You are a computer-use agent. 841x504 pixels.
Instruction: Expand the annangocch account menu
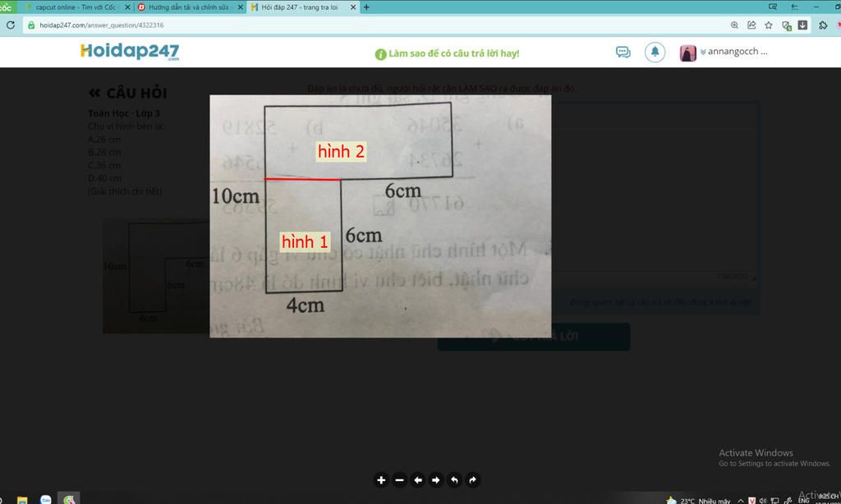point(734,52)
